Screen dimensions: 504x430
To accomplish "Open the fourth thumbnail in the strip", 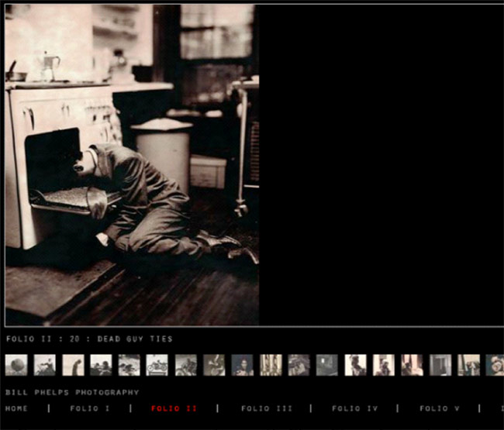I will 101,365.
